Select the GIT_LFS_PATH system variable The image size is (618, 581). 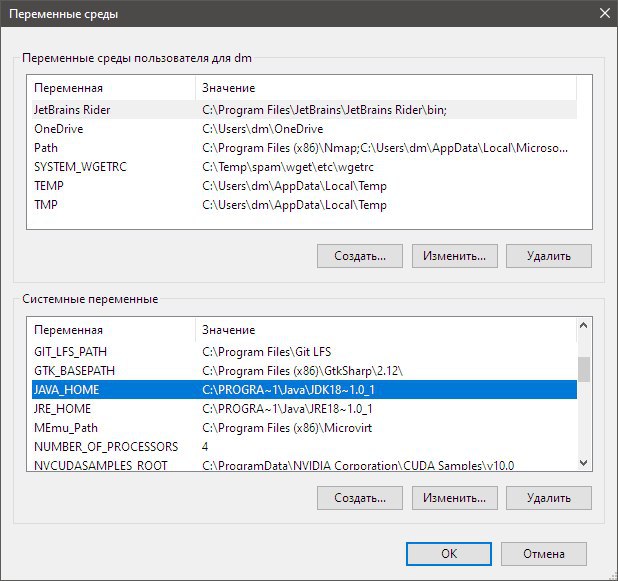pos(304,352)
